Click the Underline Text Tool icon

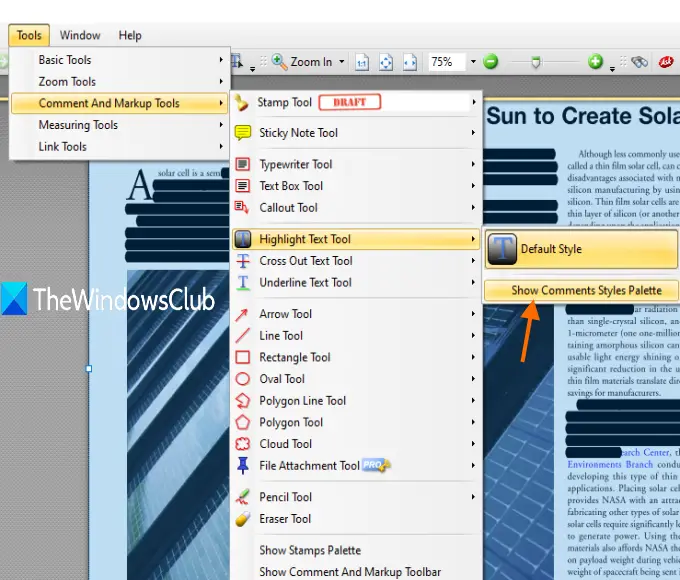click(243, 282)
